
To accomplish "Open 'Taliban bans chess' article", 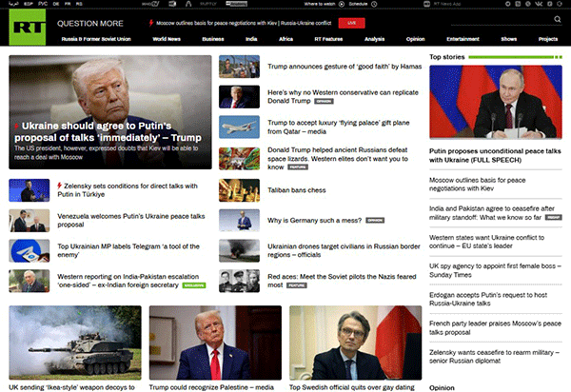I will [296, 190].
